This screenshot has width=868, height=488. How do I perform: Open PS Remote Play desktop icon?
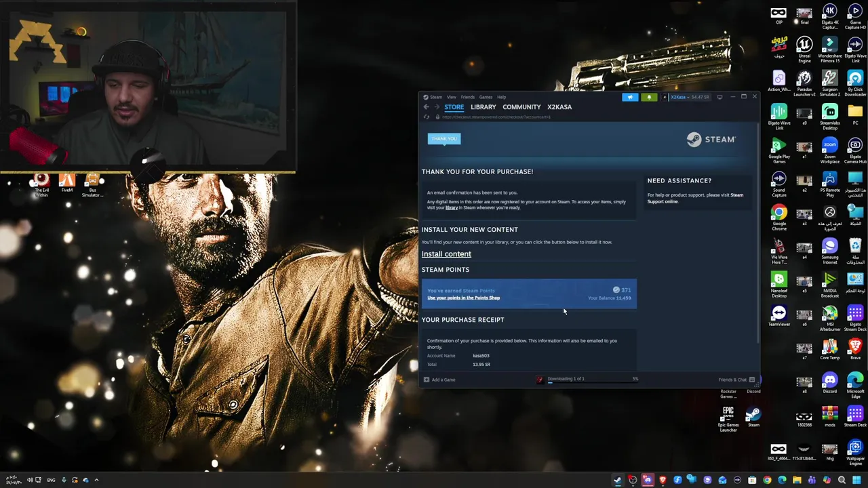tap(829, 184)
